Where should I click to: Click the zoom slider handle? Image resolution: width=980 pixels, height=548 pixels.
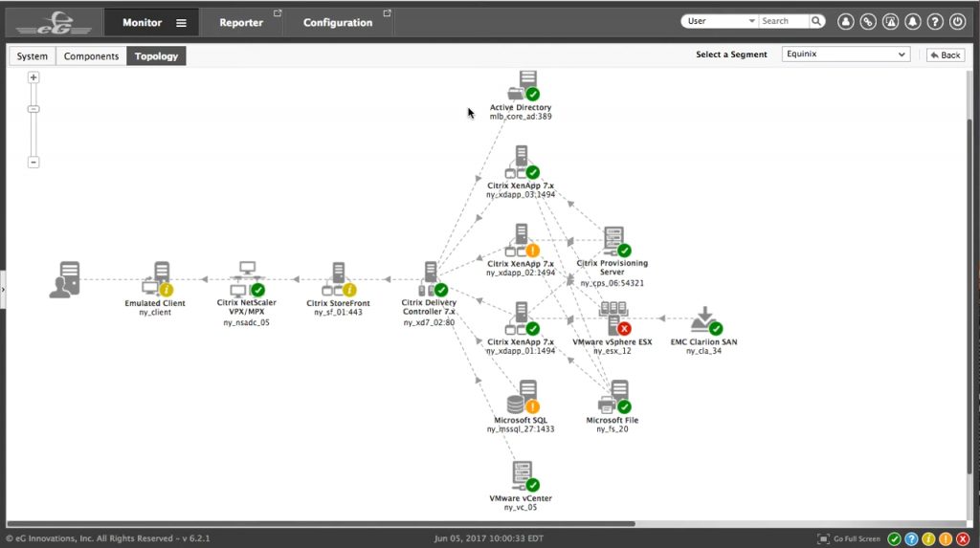33,109
